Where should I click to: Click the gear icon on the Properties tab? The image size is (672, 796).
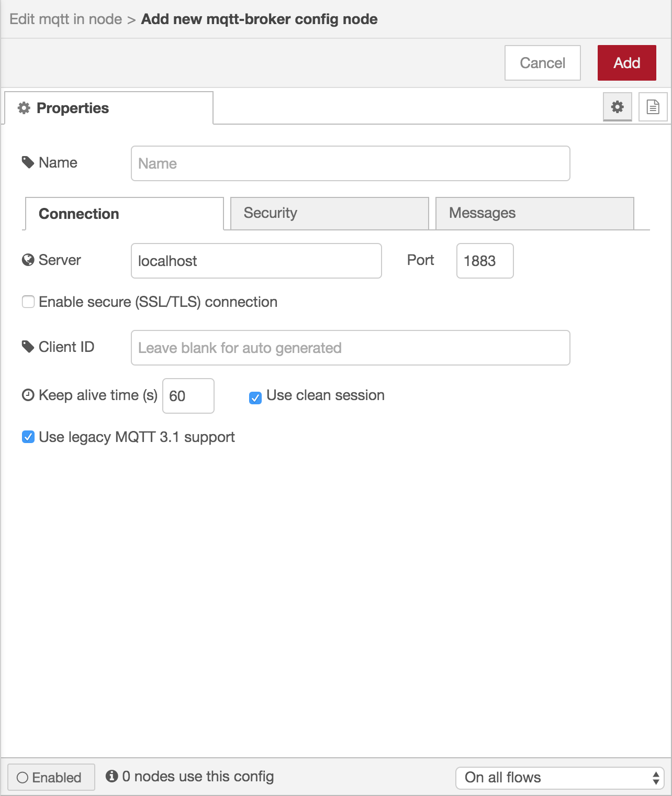click(23, 108)
